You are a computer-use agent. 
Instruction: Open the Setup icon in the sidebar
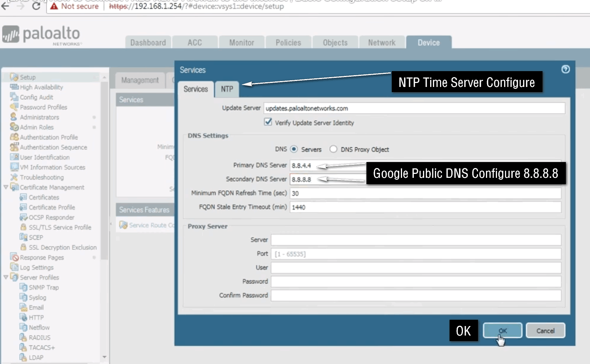click(14, 77)
